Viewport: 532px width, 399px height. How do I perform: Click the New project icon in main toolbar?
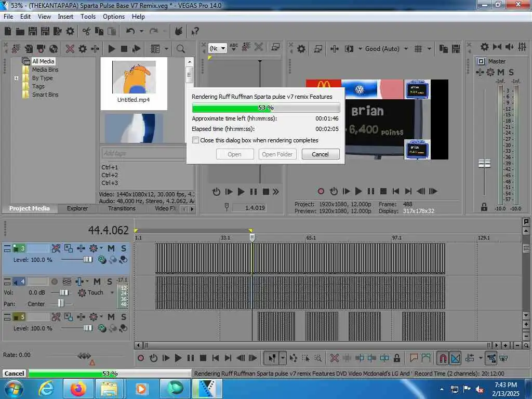(8, 32)
